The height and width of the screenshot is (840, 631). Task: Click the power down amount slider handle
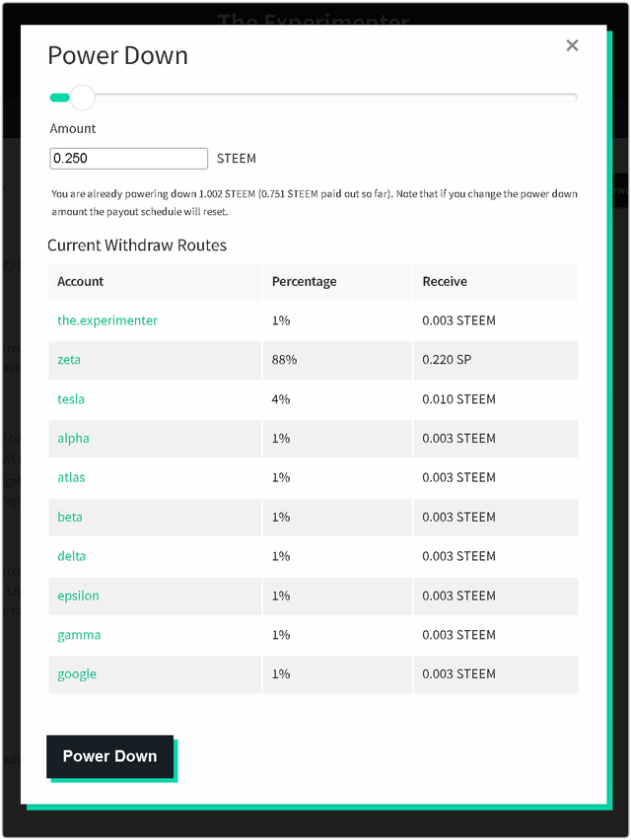(83, 97)
